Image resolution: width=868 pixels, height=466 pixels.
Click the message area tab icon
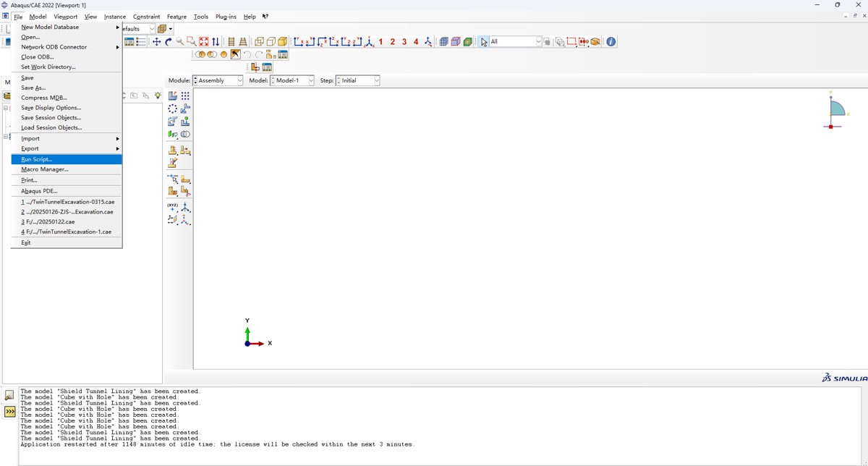pos(9,395)
